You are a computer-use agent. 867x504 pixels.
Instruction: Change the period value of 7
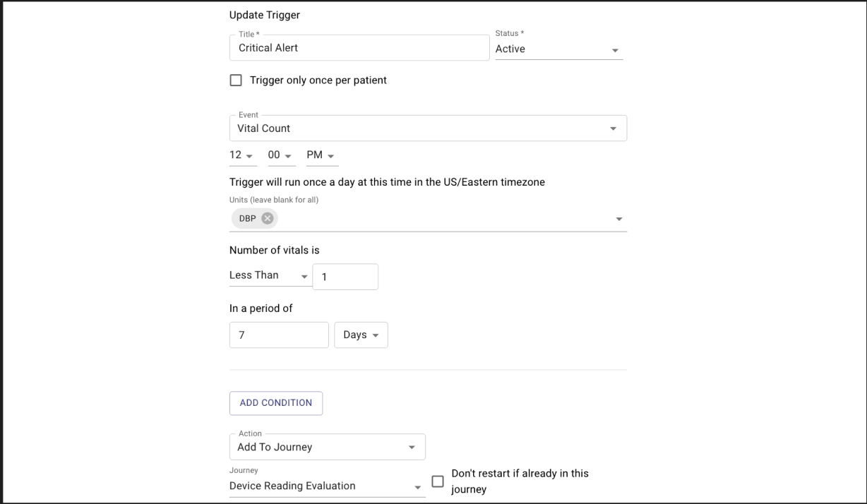tap(278, 335)
